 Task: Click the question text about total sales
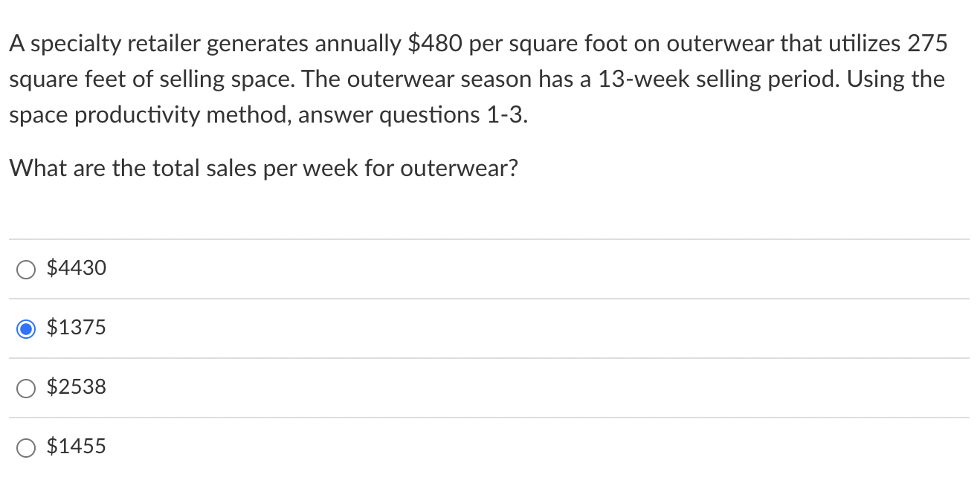click(x=263, y=168)
